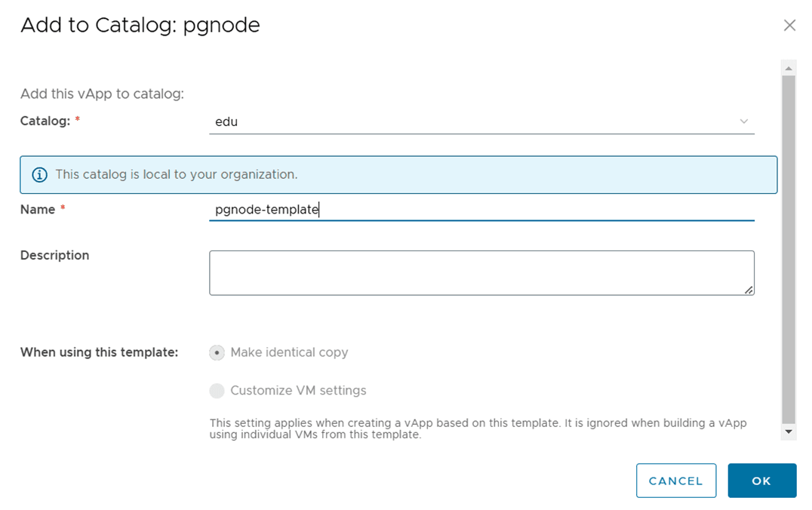Click the Name field containing pgnode-template
The image size is (812, 510).
pyautogui.click(x=481, y=210)
